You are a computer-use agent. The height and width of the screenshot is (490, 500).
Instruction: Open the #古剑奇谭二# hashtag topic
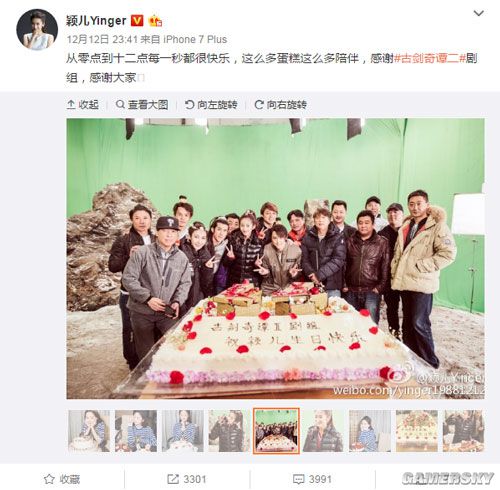[x=429, y=59]
